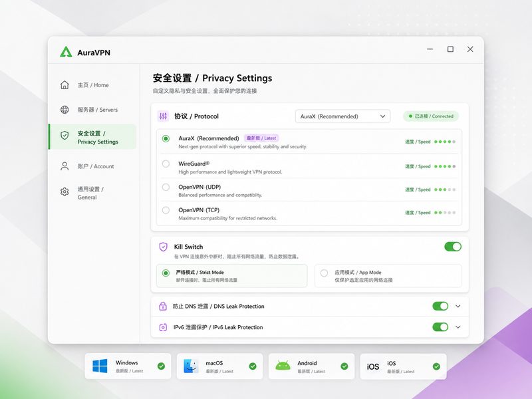Click 'Next-gen protocol with superior speed' description
The width and height of the screenshot is (532, 399).
[243, 146]
